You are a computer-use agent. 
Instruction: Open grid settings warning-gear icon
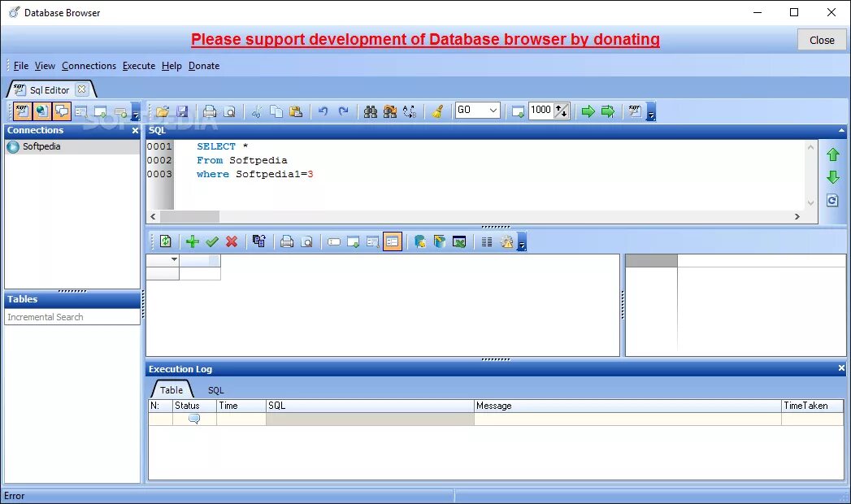[507, 241]
